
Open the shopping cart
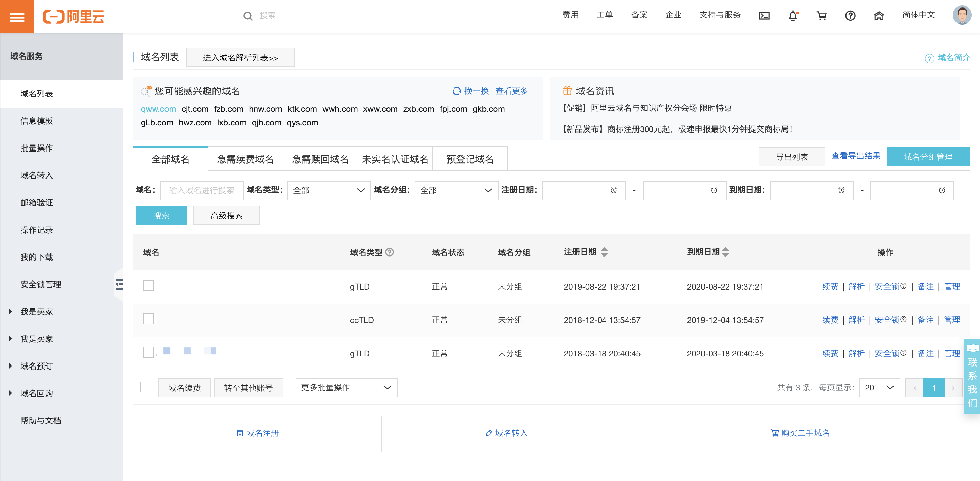point(821,16)
